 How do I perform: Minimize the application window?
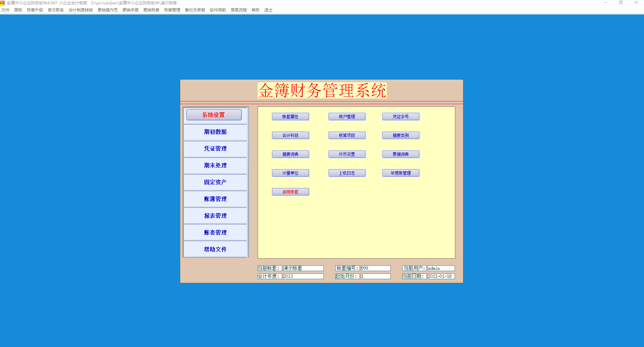pyautogui.click(x=606, y=3)
